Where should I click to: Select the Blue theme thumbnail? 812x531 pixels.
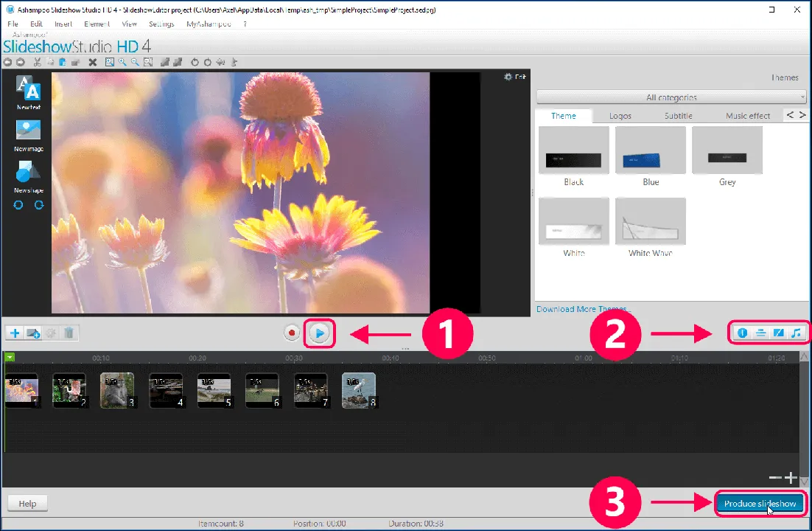tap(651, 150)
